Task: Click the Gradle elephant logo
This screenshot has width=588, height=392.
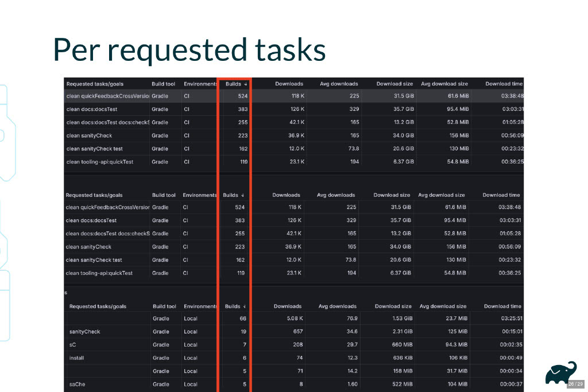Action: tap(560, 373)
